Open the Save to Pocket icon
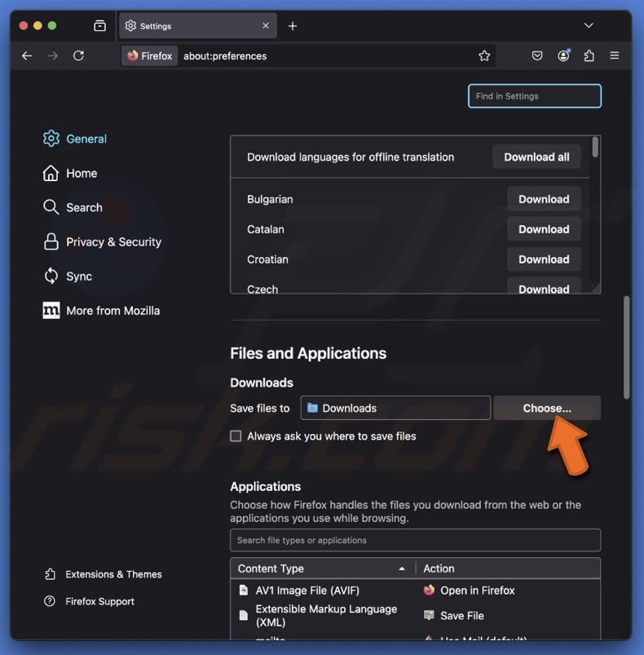This screenshot has width=644, height=655. [x=537, y=55]
